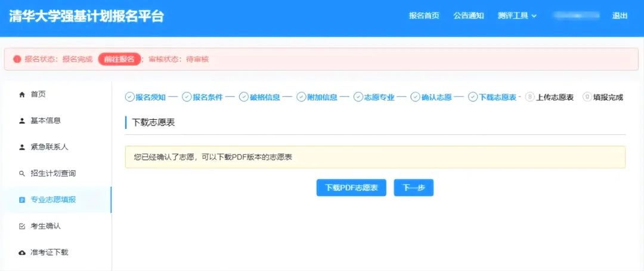This screenshot has height=271, width=644.
Task: Go to the 下载志愿表 step label
Action: tap(498, 97)
